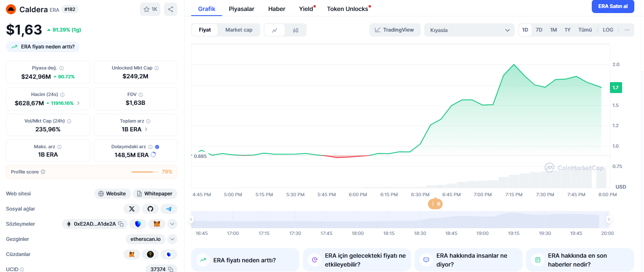Click the info icon beside Piyasa değ.
Viewport: 644px width, 272px height.
61,68
